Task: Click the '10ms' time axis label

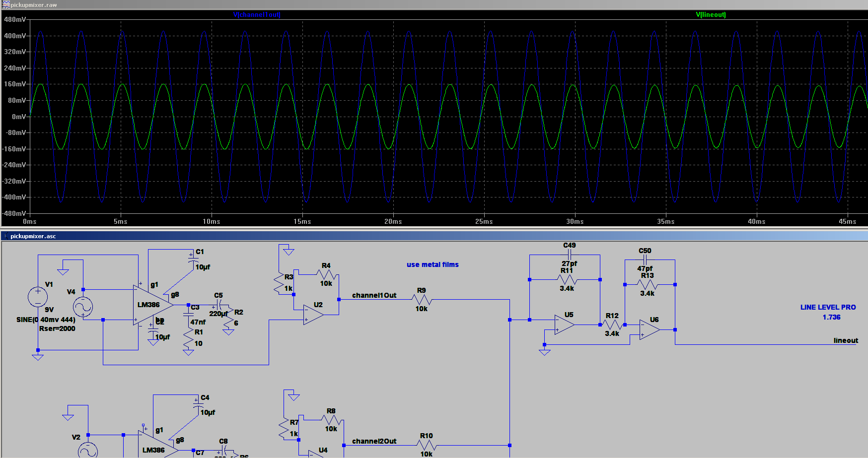Action: pos(212,221)
